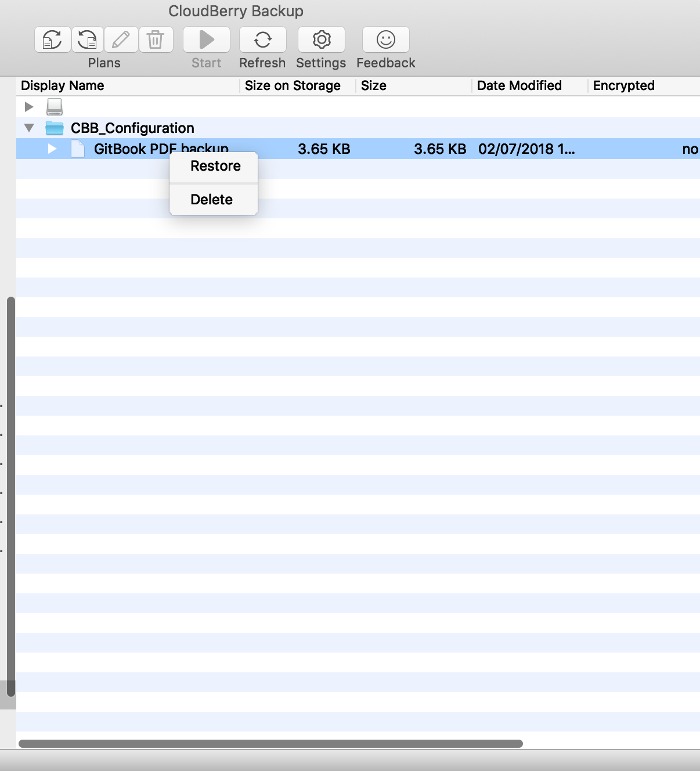The height and width of the screenshot is (771, 700).
Task: Click the horizontal scrollbar at bottom
Action: tap(270, 744)
